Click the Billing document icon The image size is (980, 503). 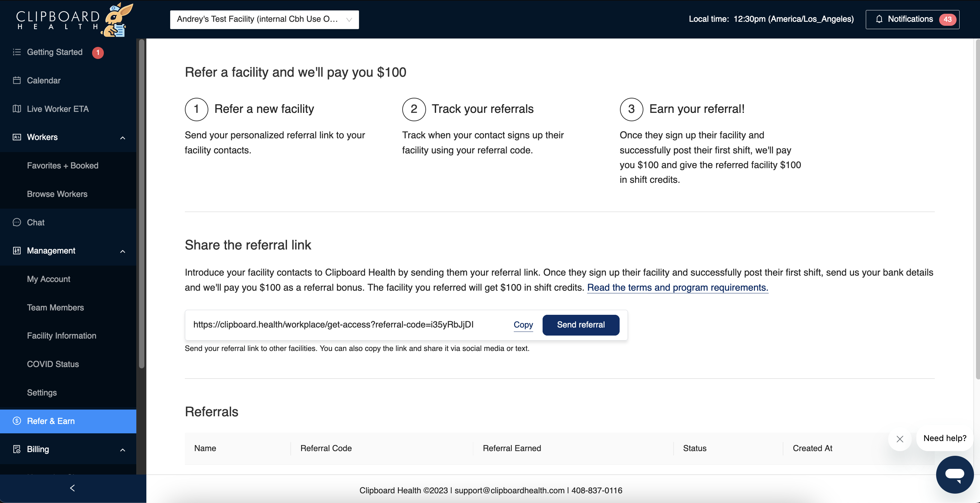(x=17, y=449)
